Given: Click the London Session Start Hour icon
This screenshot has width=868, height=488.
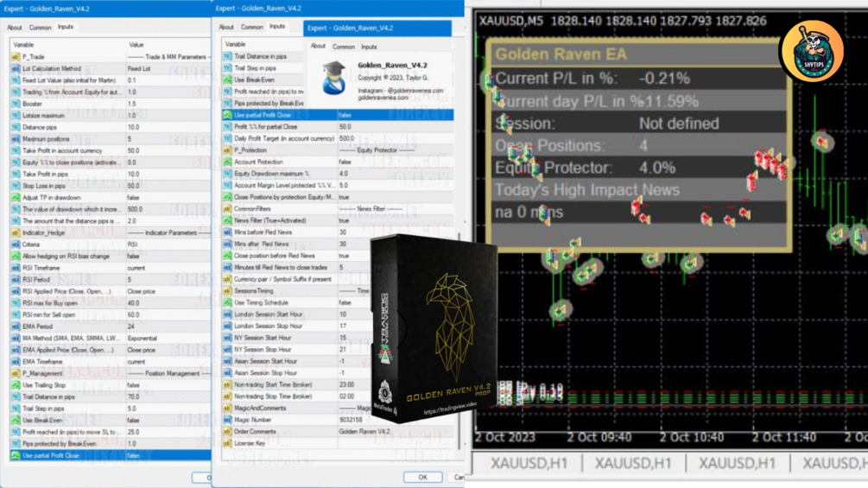Looking at the screenshot, I should click(x=227, y=314).
